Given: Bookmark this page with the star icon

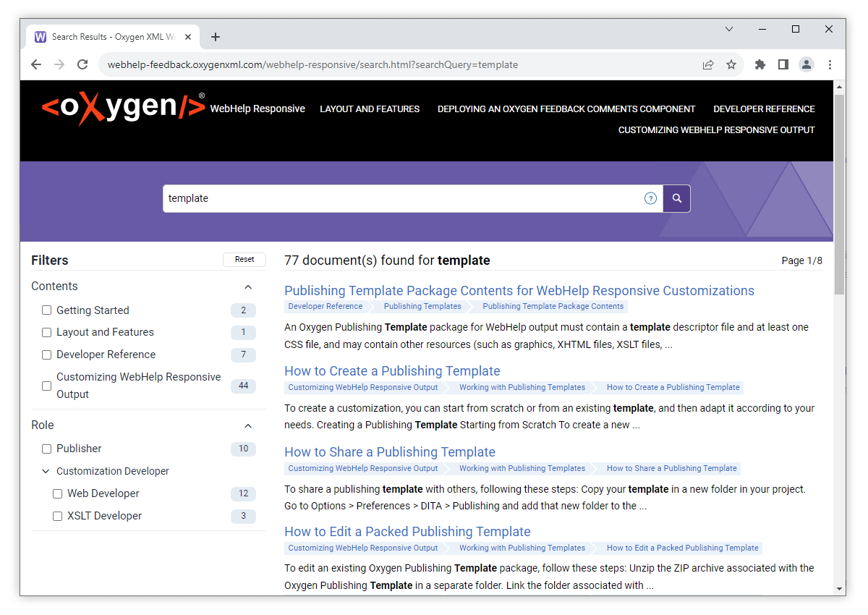Looking at the screenshot, I should coord(731,64).
